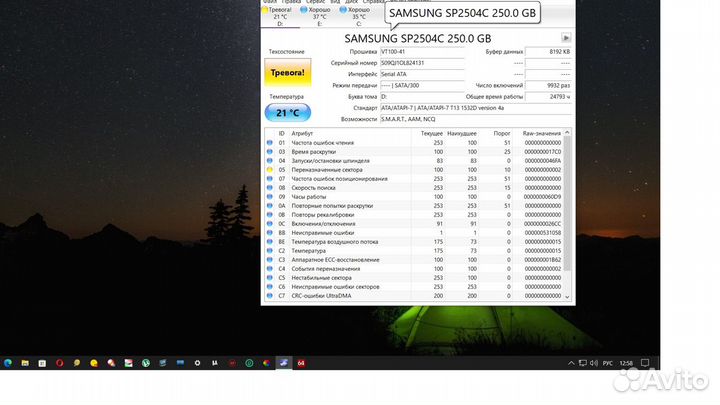Switch input language via РУС indicator
Screen dimensions: 720x405
tap(608, 363)
